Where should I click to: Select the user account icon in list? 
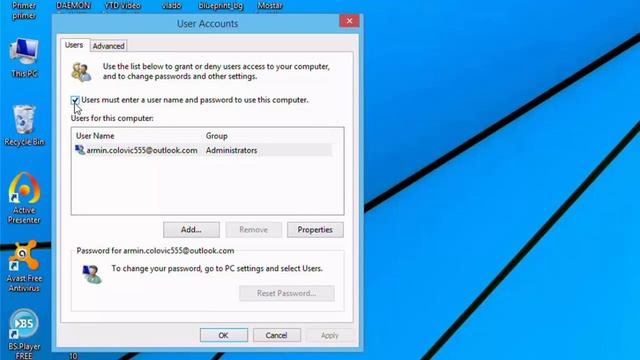[80, 150]
